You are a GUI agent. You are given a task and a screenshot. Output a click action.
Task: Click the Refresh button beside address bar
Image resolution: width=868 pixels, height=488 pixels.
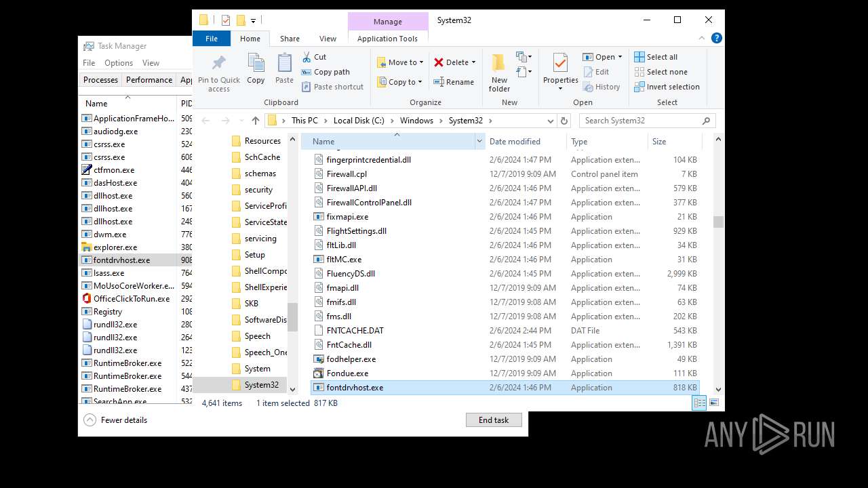pyautogui.click(x=564, y=121)
